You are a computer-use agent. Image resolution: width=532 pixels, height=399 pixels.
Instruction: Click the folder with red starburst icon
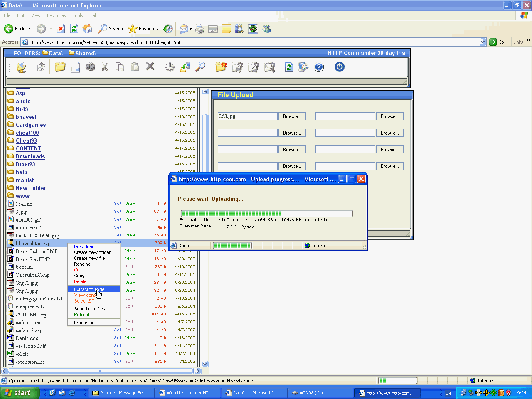(221, 67)
